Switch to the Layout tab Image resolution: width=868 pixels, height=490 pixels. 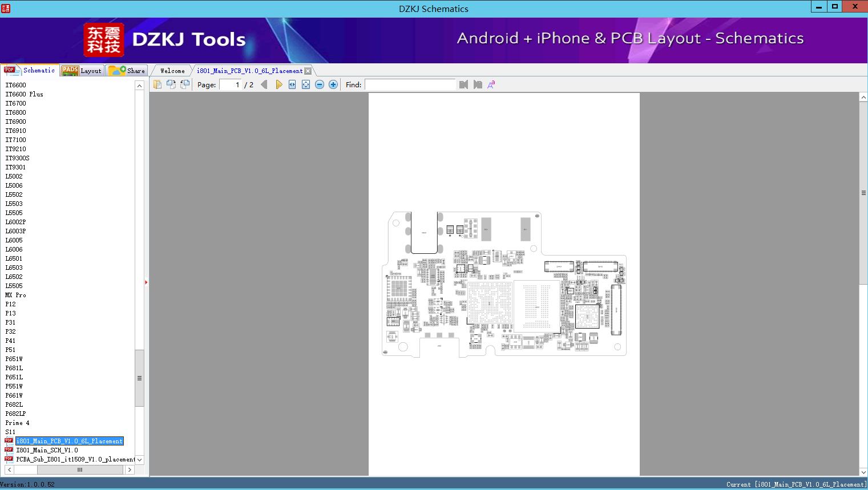pos(83,71)
